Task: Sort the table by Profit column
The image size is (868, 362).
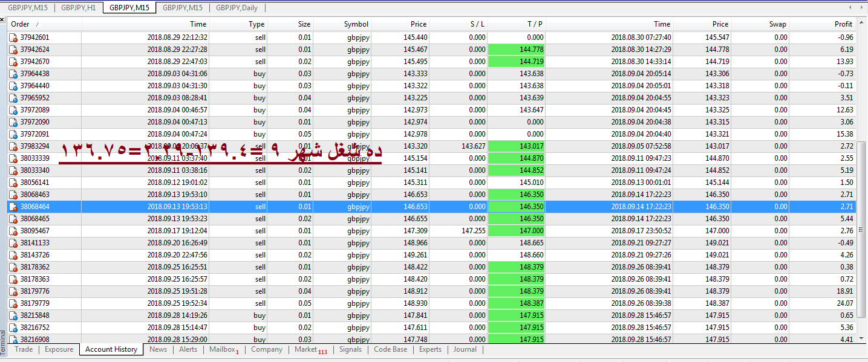Action: pos(843,24)
